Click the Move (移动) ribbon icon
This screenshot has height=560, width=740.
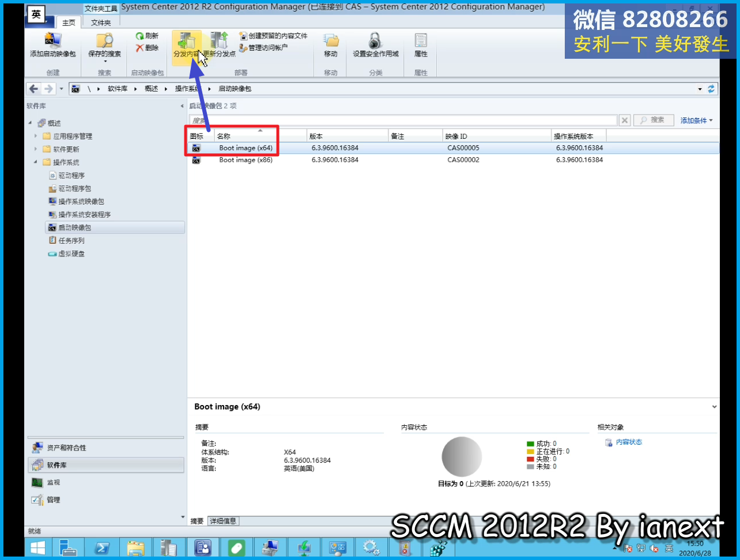[331, 45]
